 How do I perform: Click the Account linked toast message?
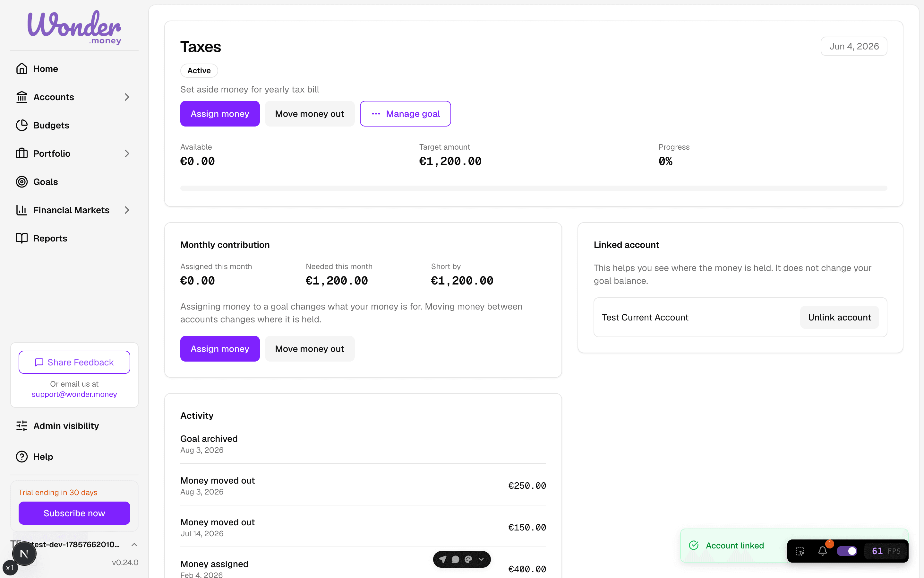pos(735,546)
